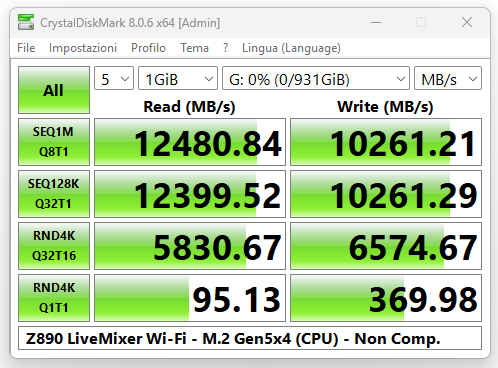
Task: Start the SEQ128K Q32T1 test
Action: (x=54, y=194)
